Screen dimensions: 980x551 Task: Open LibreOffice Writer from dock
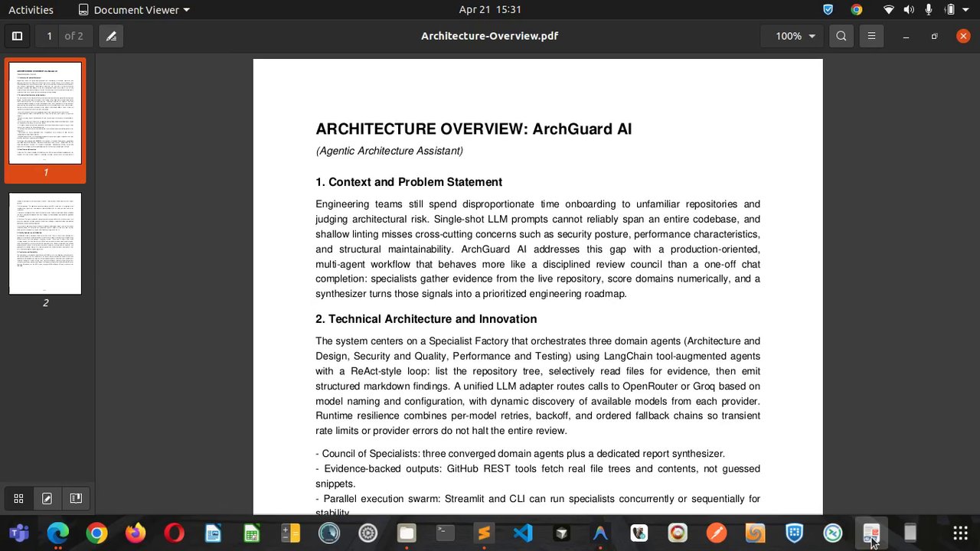pos(213,533)
